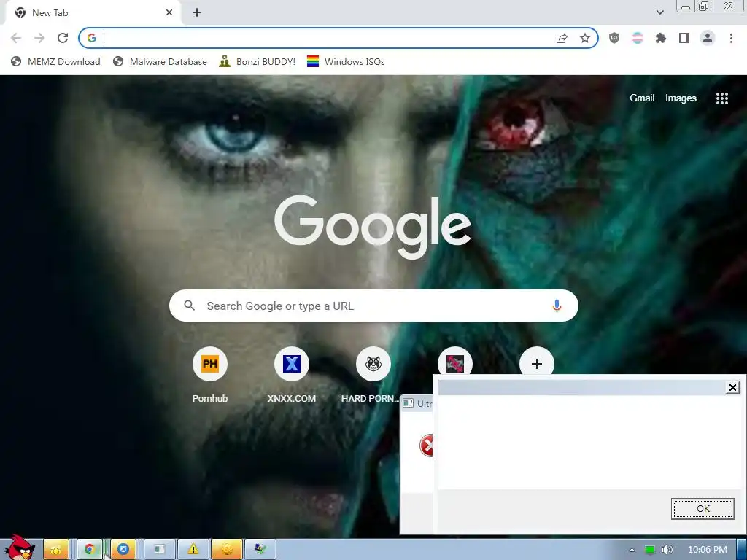Open the yellow folder taskbar icon
The image size is (747, 560).
[x=56, y=550]
